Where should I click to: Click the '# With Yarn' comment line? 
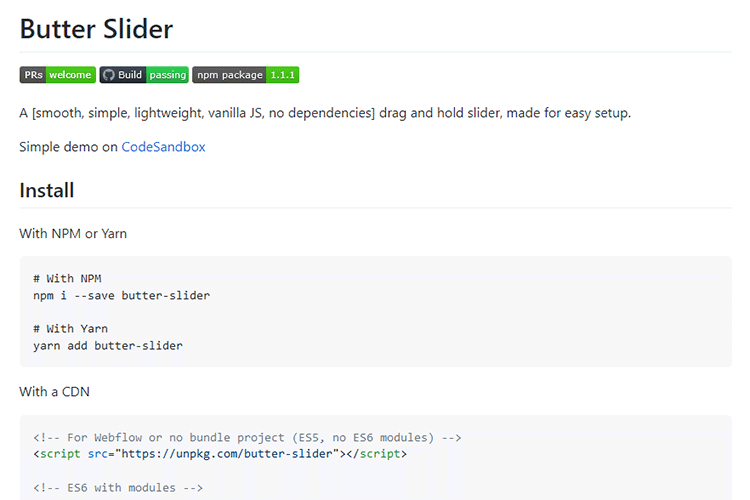[70, 328]
